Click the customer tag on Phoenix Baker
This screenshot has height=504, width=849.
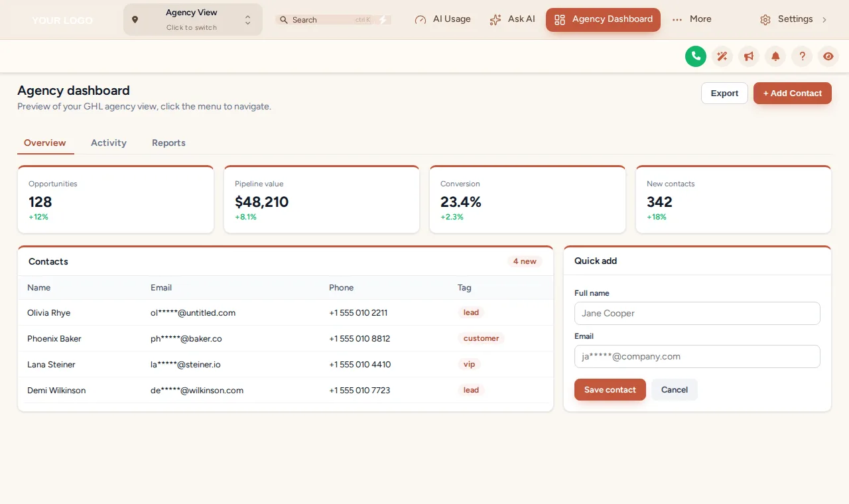coord(481,338)
